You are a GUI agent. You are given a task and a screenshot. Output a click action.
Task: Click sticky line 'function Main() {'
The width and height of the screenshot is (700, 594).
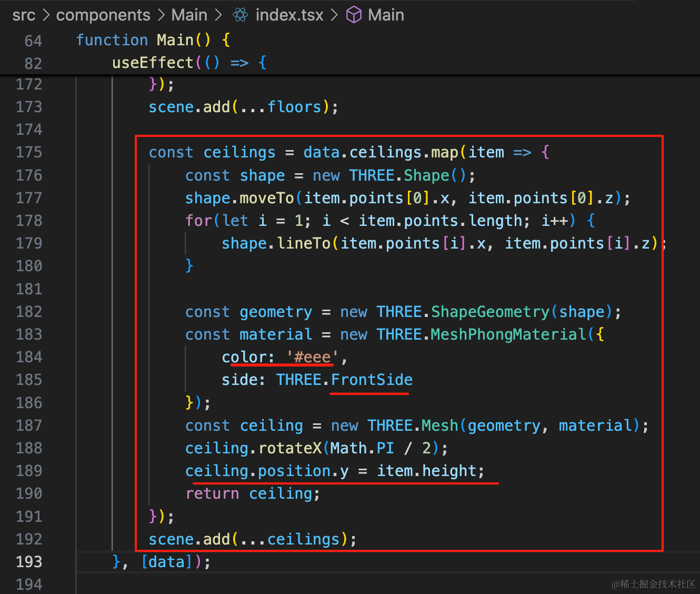coord(153,40)
